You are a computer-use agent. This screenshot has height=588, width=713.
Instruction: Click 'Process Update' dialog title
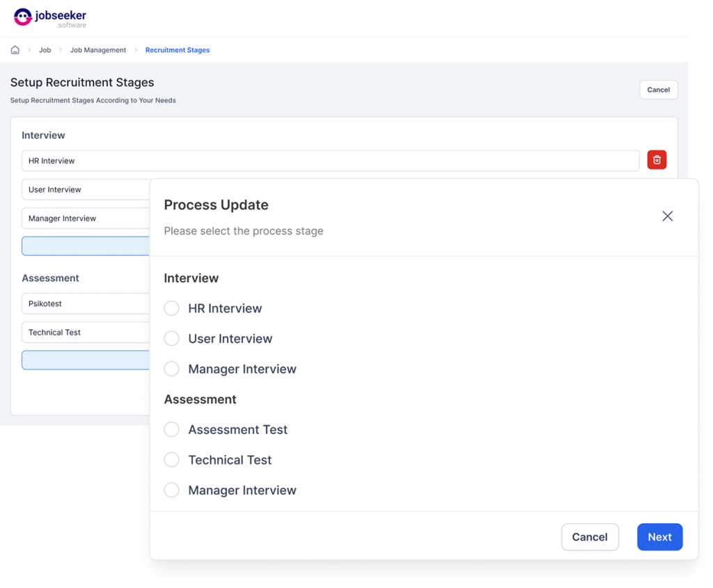(x=216, y=205)
